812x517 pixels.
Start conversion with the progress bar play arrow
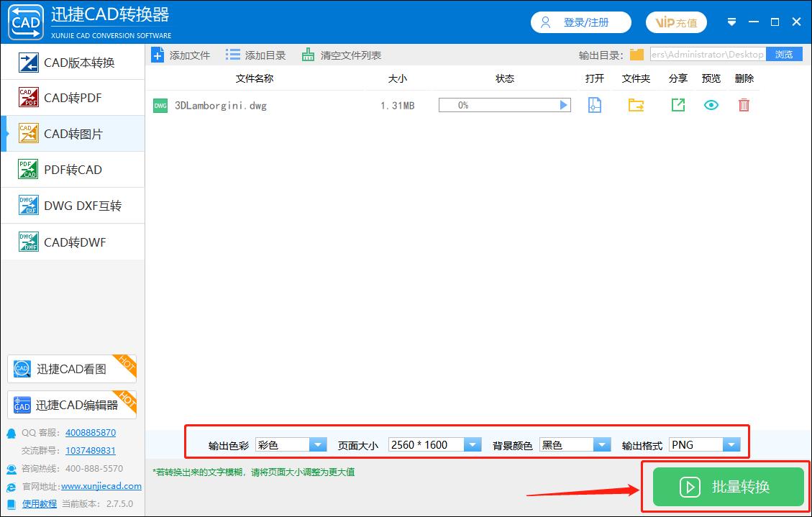[x=563, y=104]
